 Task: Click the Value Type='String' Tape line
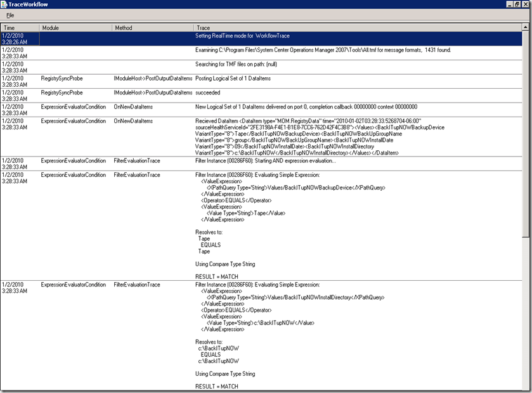246,213
